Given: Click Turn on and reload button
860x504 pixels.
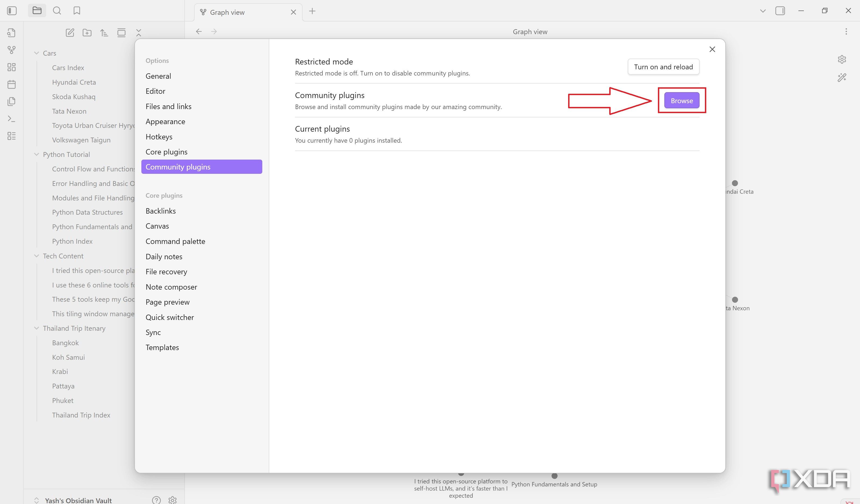Looking at the screenshot, I should click(664, 67).
